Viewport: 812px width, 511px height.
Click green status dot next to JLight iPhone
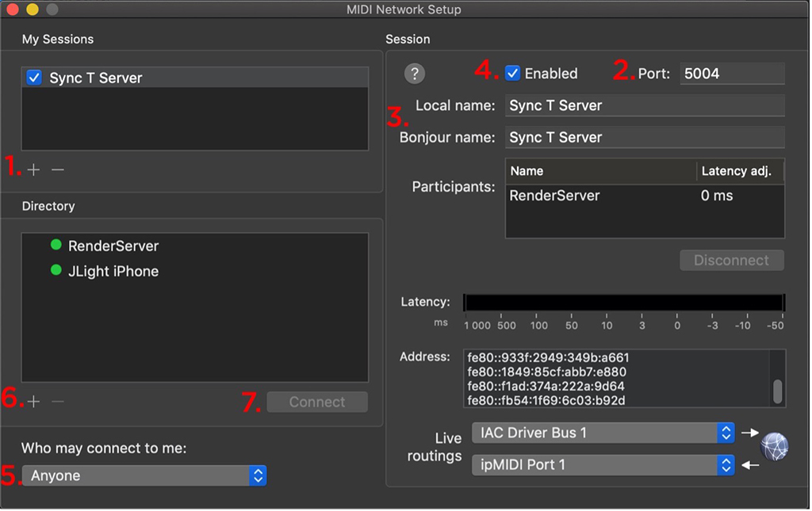[x=56, y=271]
